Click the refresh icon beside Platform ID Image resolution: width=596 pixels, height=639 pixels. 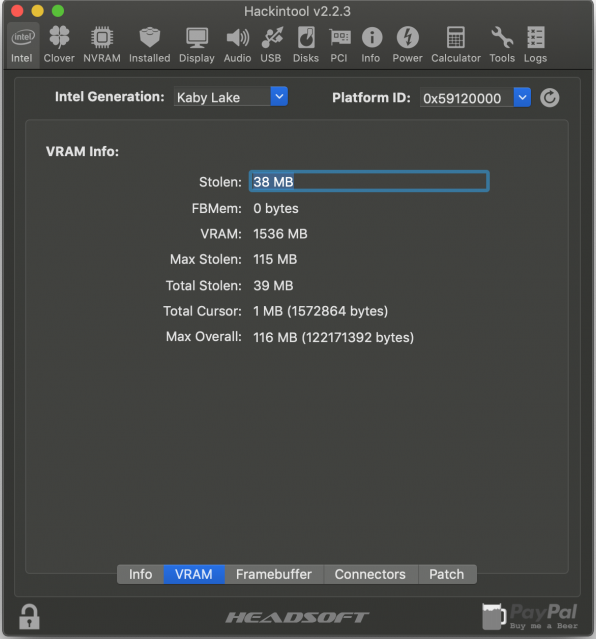(x=550, y=98)
